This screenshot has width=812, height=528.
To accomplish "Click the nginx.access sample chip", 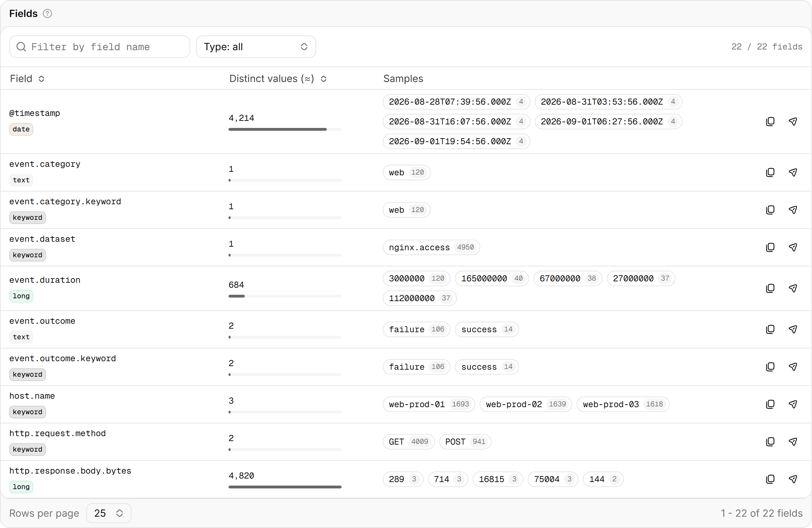I will pyautogui.click(x=431, y=247).
